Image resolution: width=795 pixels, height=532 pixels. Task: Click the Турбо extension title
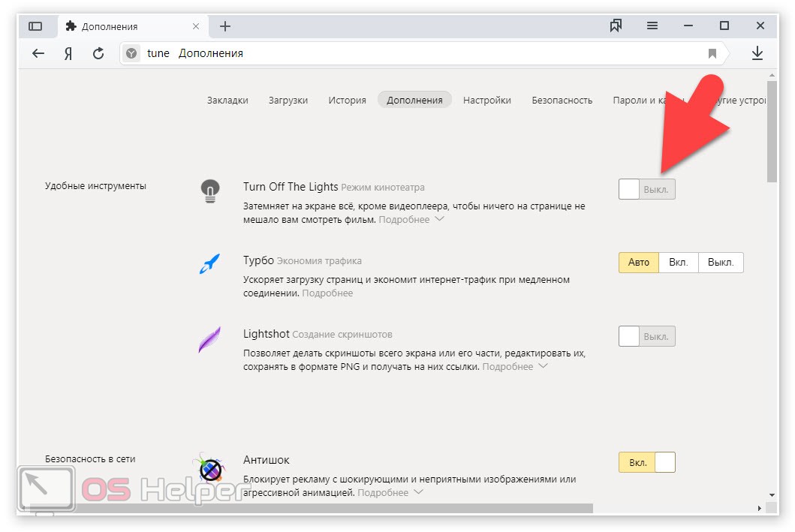tap(258, 260)
